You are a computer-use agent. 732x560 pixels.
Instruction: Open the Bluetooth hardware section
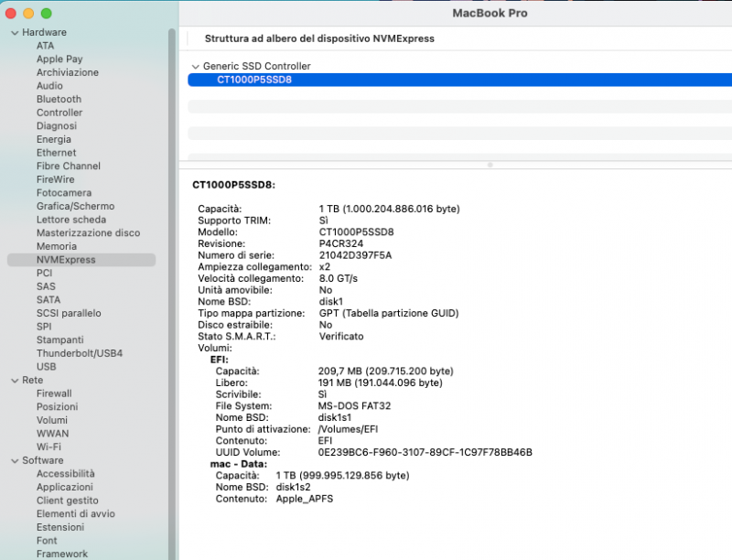[55, 99]
